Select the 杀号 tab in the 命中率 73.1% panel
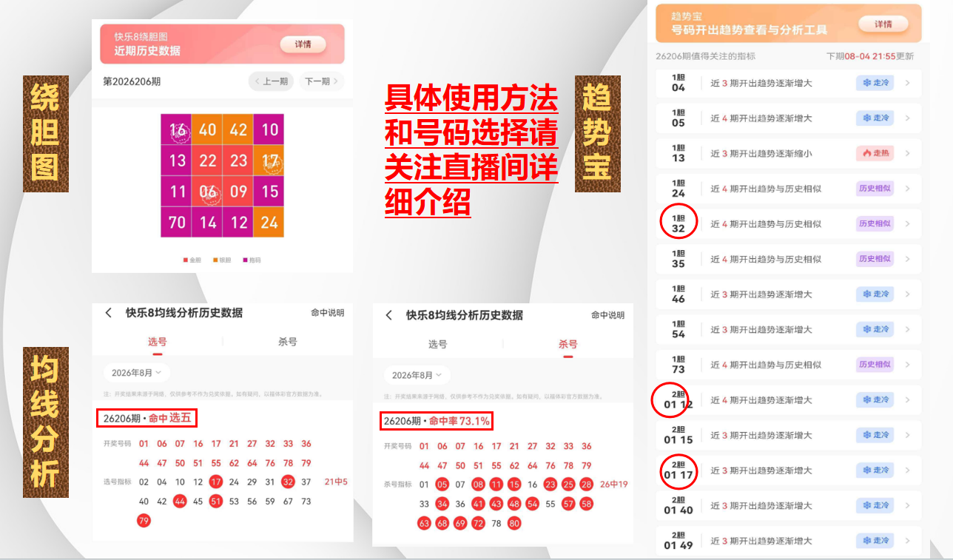Screen dimensions: 953x560 pos(568,344)
